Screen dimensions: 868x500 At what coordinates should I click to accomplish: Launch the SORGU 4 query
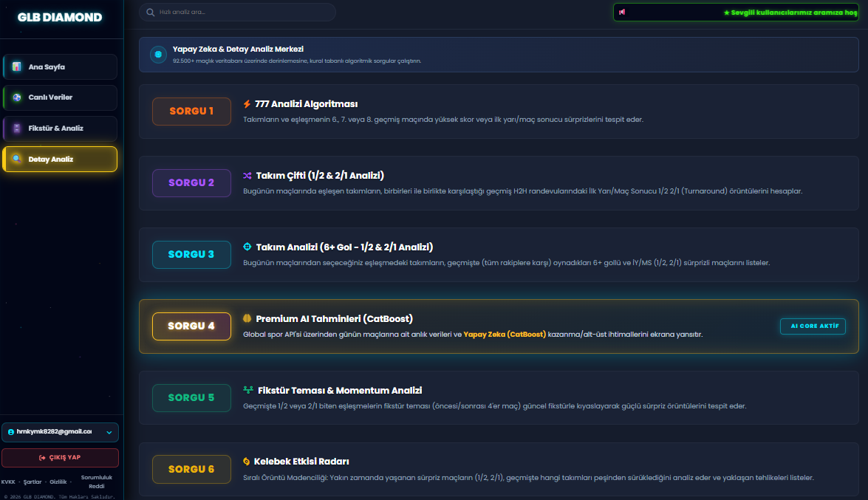point(191,326)
